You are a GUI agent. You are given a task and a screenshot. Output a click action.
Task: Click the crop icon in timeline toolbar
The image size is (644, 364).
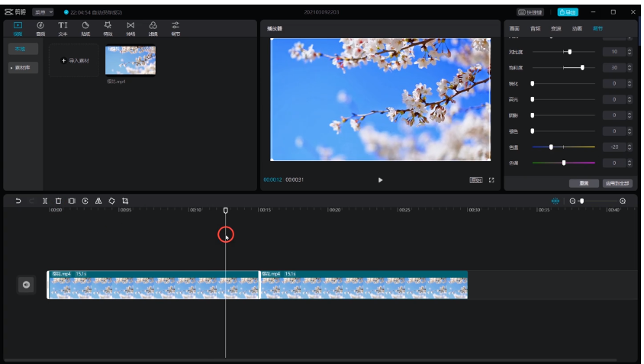click(x=125, y=201)
